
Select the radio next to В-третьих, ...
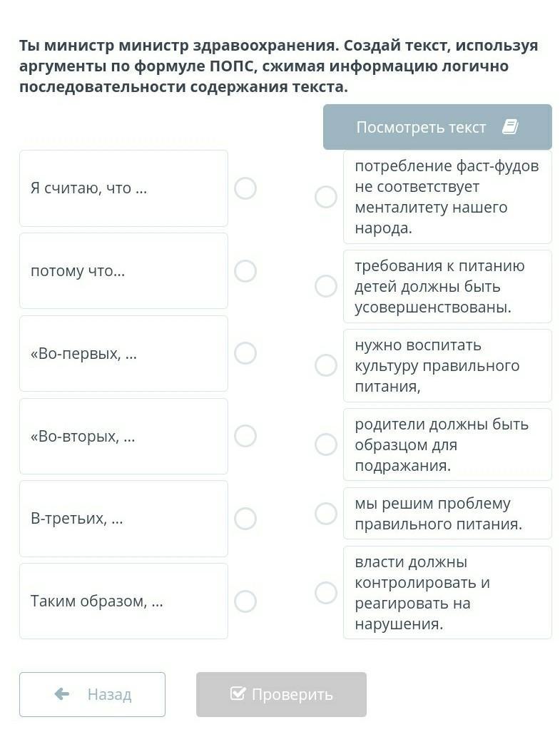tap(245, 519)
